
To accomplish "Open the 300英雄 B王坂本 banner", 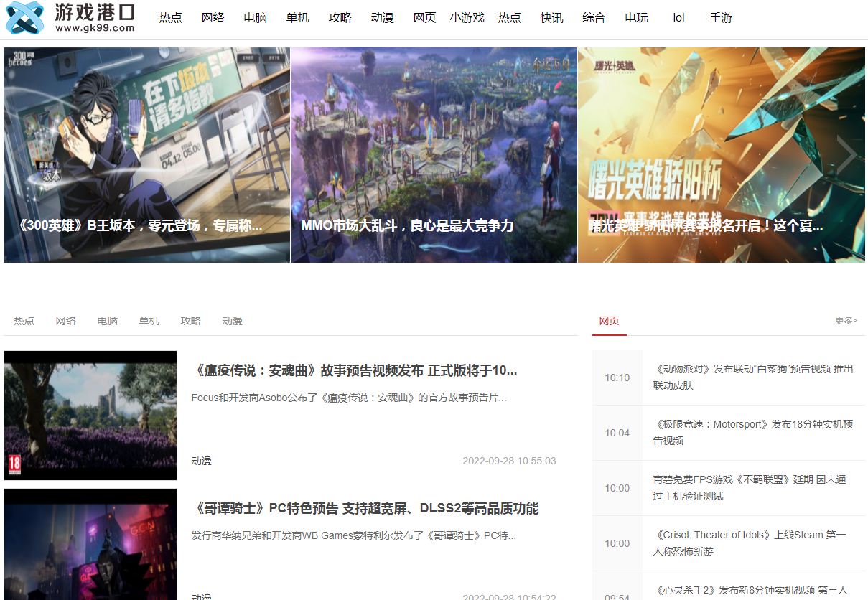I will [146, 155].
